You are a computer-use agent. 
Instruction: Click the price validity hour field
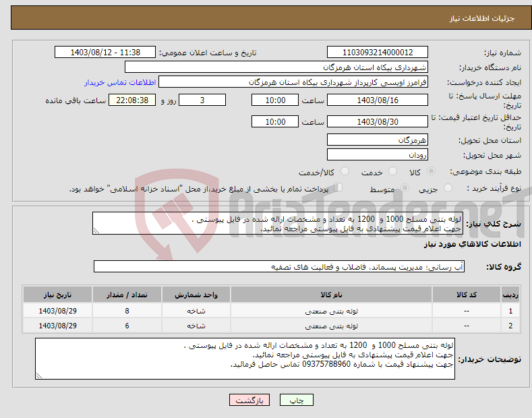(x=275, y=121)
